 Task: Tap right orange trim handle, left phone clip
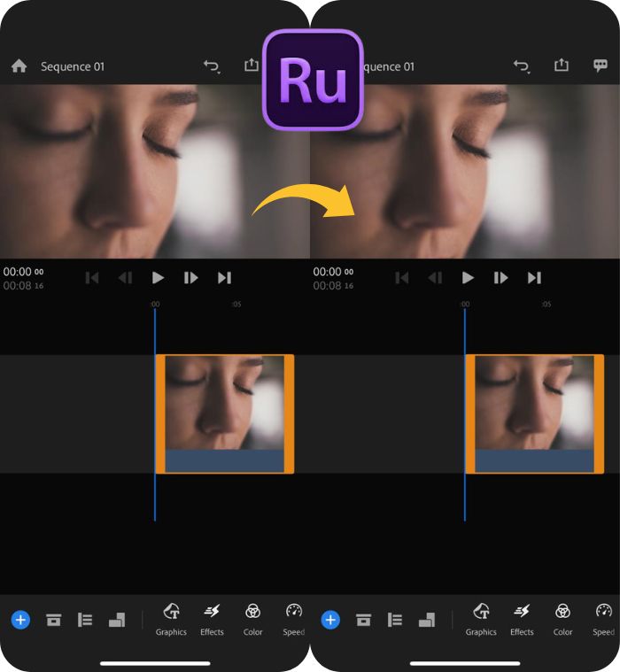[289, 414]
